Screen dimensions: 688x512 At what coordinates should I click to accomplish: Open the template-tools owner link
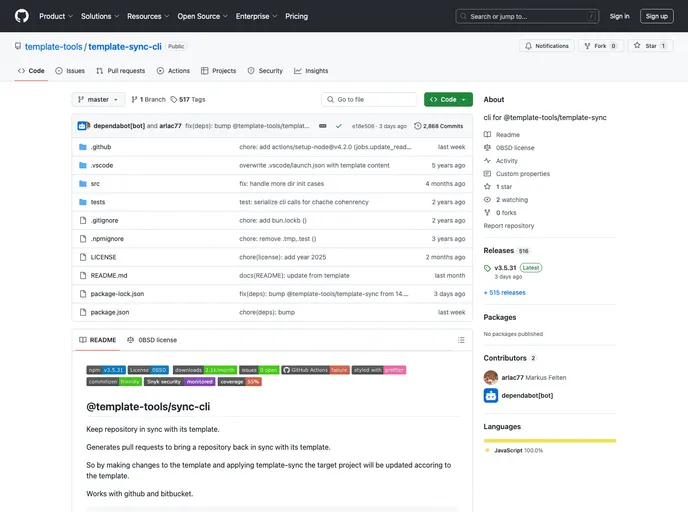pos(54,47)
